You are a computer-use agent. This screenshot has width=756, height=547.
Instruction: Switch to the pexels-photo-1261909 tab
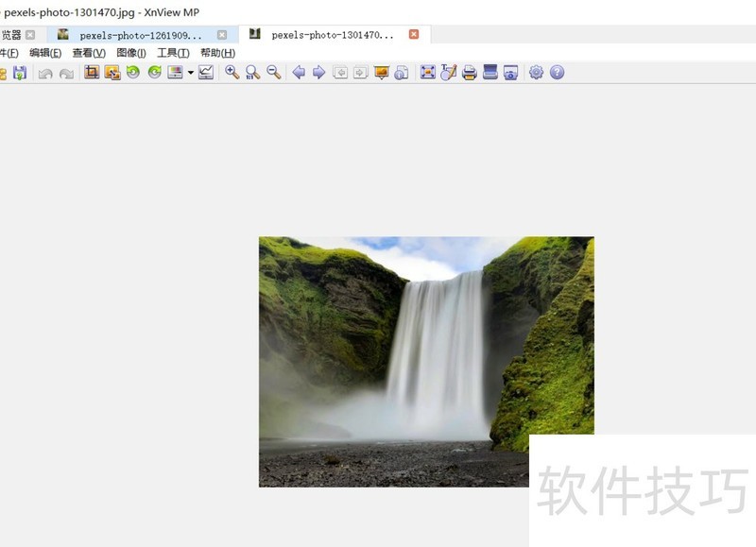coord(140,32)
